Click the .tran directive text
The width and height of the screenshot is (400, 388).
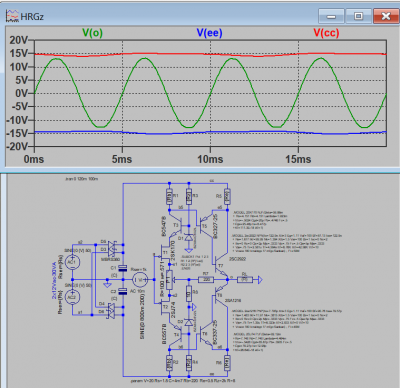point(82,179)
